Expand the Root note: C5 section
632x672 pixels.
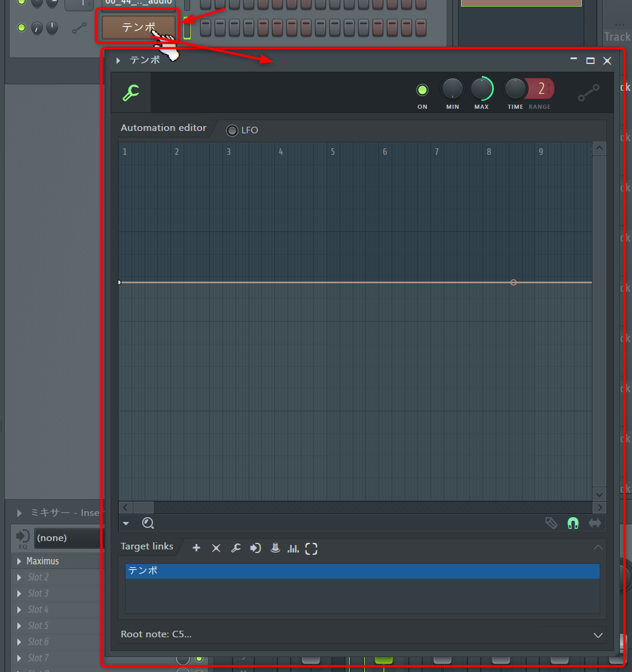click(x=597, y=635)
